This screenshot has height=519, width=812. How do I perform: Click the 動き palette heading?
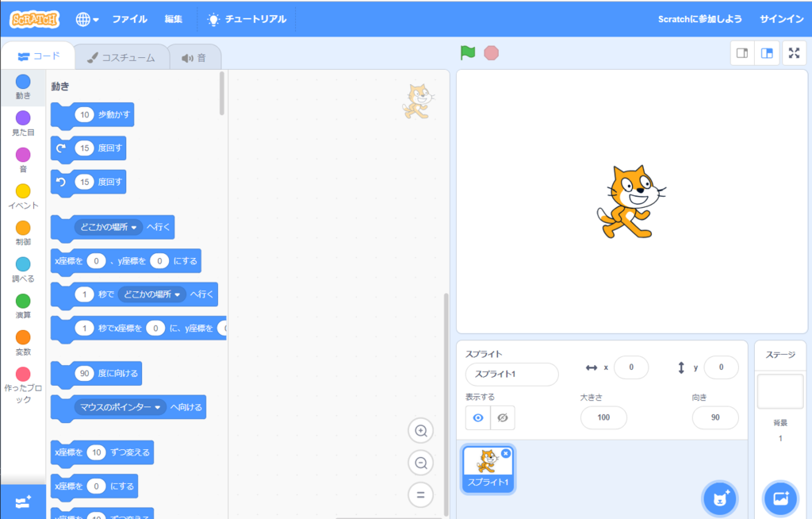pyautogui.click(x=60, y=86)
